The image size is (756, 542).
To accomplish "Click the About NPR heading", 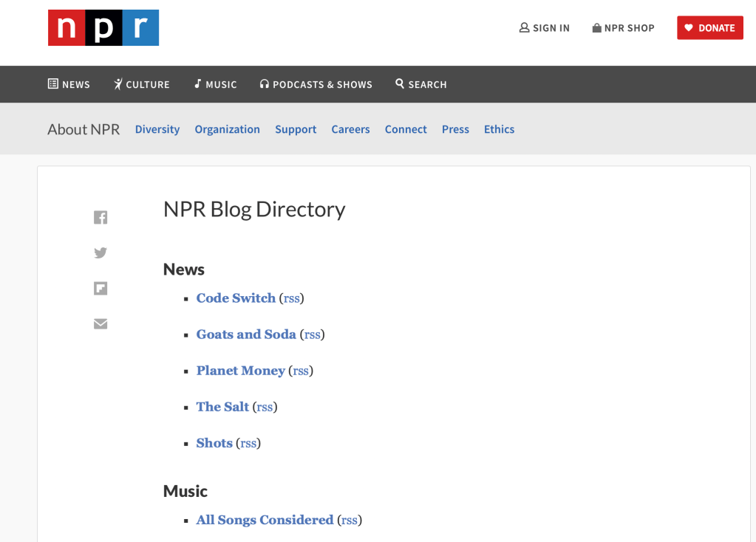I will [84, 129].
